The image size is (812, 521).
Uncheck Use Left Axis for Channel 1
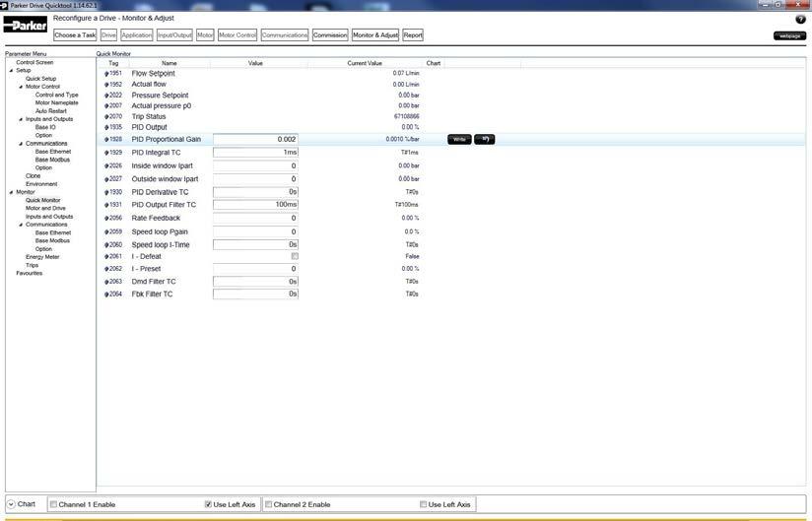tap(208, 504)
